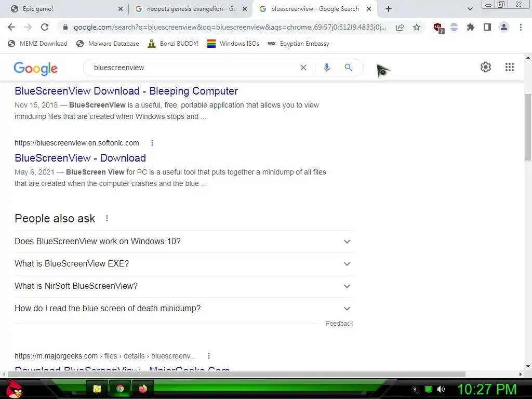Click the 10:27 PM taskbar clock
This screenshot has height=399, width=532.
[487, 389]
